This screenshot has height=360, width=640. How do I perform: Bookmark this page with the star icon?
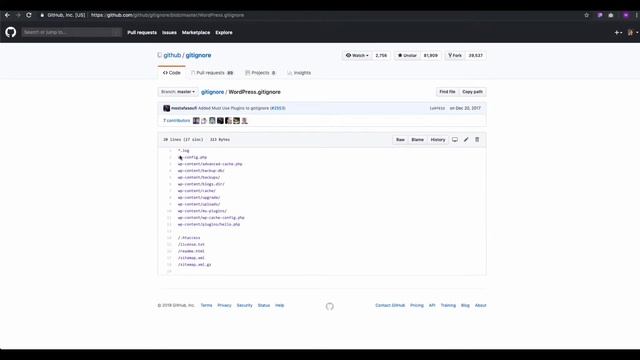click(x=587, y=15)
